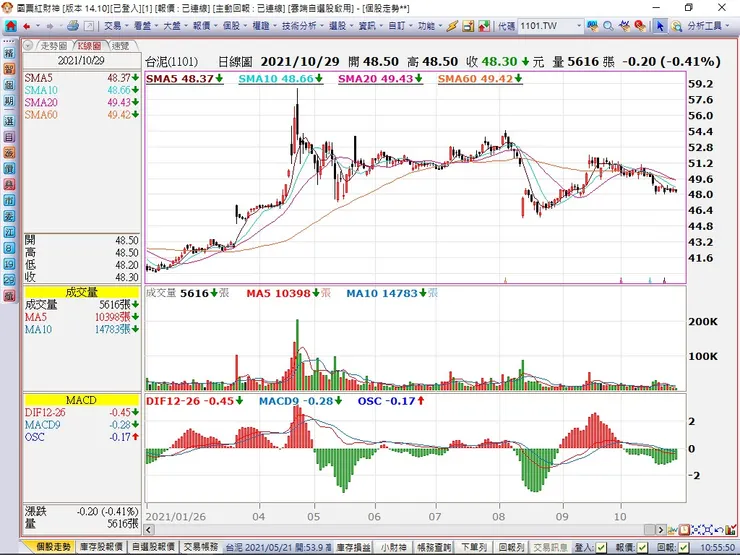Open the 資訊 menu
Viewport: 740px width, 555px height.
tap(370, 26)
